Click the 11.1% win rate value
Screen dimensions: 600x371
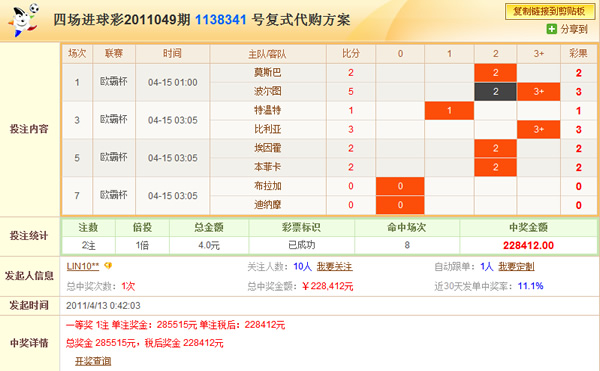pyautogui.click(x=530, y=286)
